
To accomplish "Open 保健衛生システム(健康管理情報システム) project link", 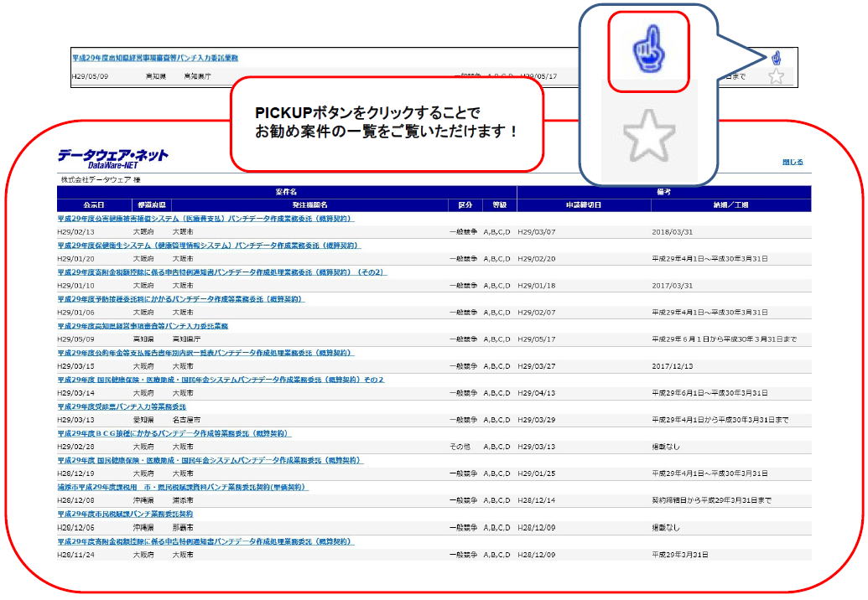I will click(209, 246).
